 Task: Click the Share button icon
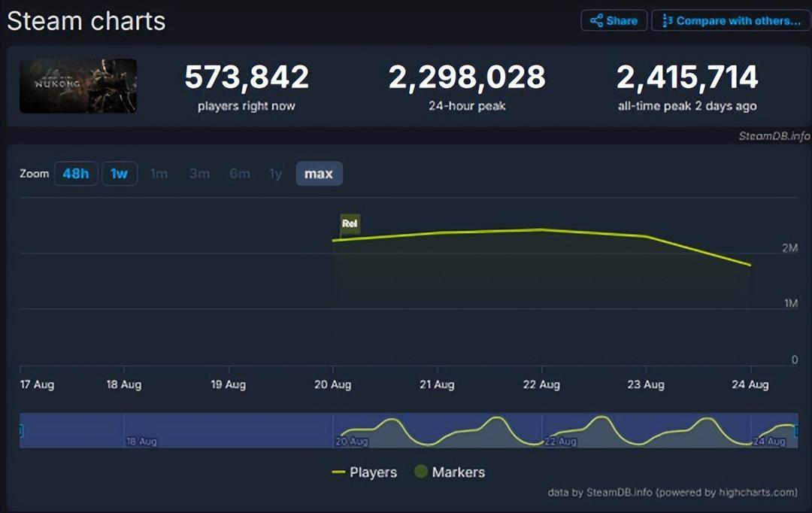click(596, 21)
